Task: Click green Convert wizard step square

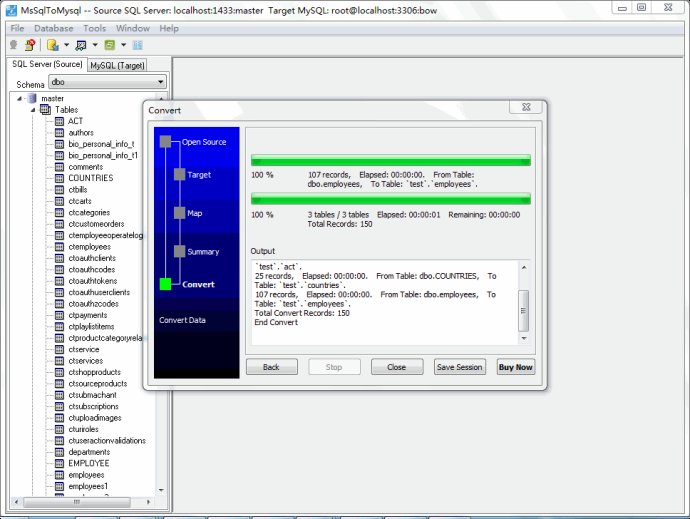Action: tap(165, 284)
